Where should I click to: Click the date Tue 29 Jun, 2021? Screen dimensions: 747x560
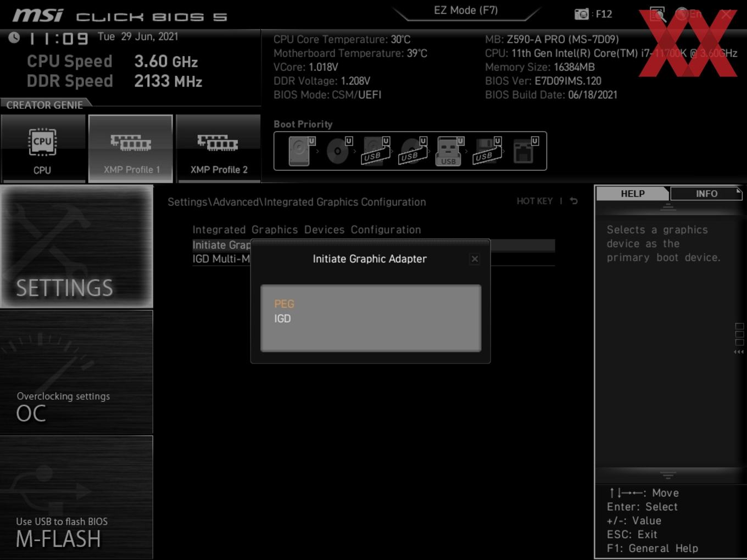click(138, 37)
